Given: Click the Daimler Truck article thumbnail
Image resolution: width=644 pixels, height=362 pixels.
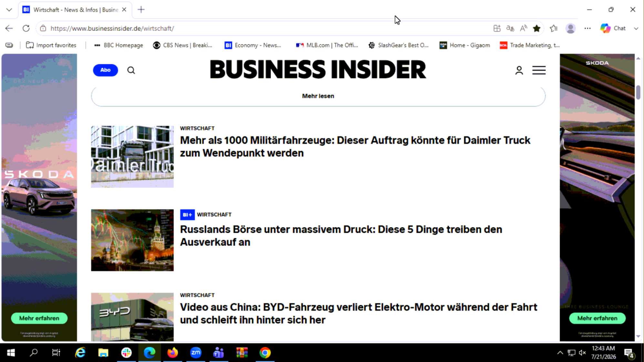Looking at the screenshot, I should [132, 157].
